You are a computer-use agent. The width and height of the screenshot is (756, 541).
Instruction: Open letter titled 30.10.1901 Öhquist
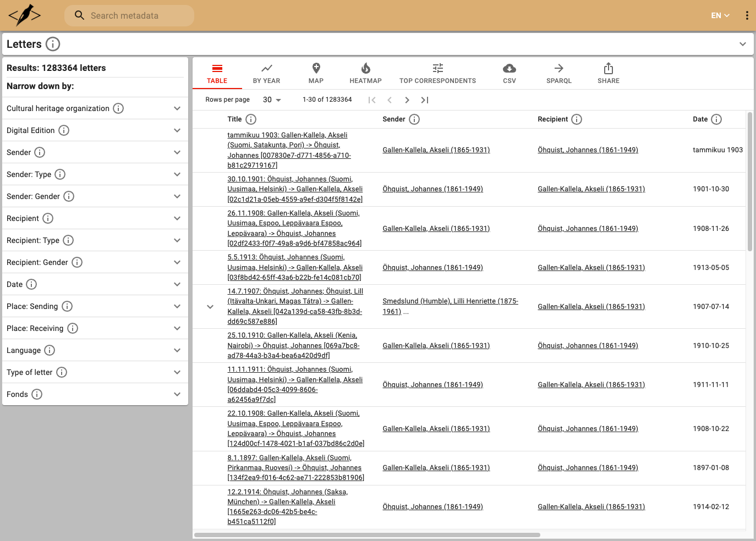pyautogui.click(x=295, y=189)
